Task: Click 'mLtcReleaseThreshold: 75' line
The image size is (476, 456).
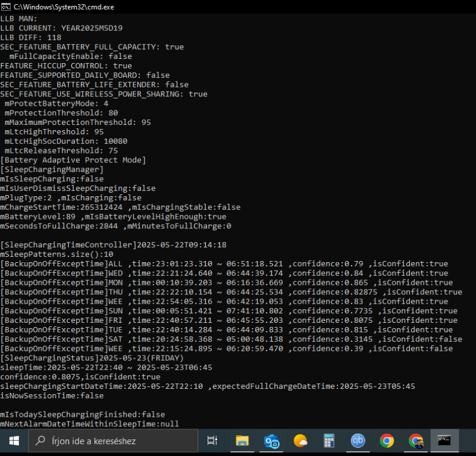Action: (61, 150)
